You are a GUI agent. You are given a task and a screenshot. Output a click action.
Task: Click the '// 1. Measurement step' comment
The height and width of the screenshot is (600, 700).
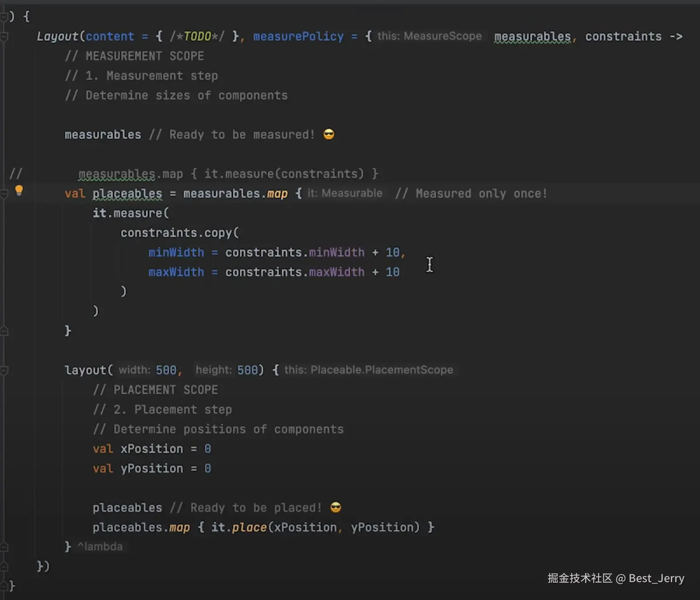[x=141, y=76]
